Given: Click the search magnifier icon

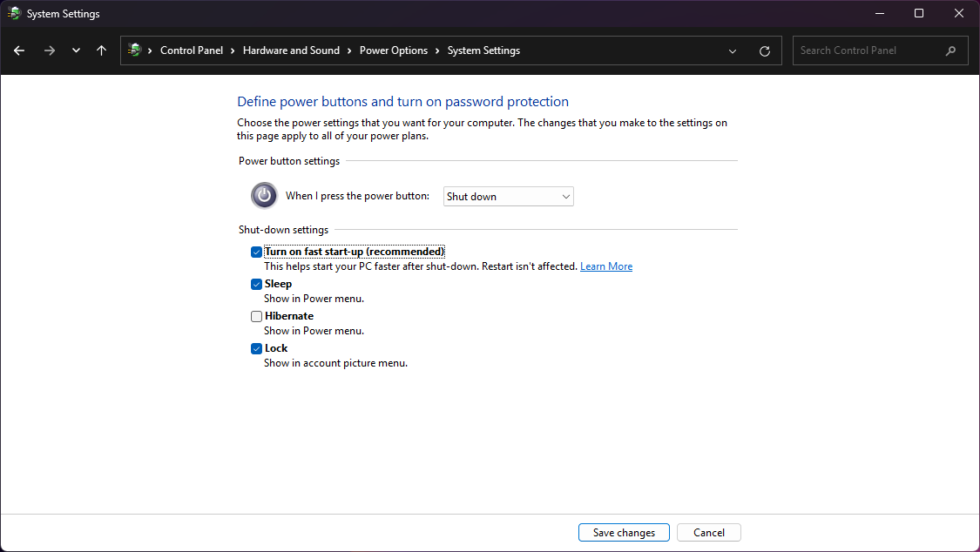Looking at the screenshot, I should pos(950,50).
